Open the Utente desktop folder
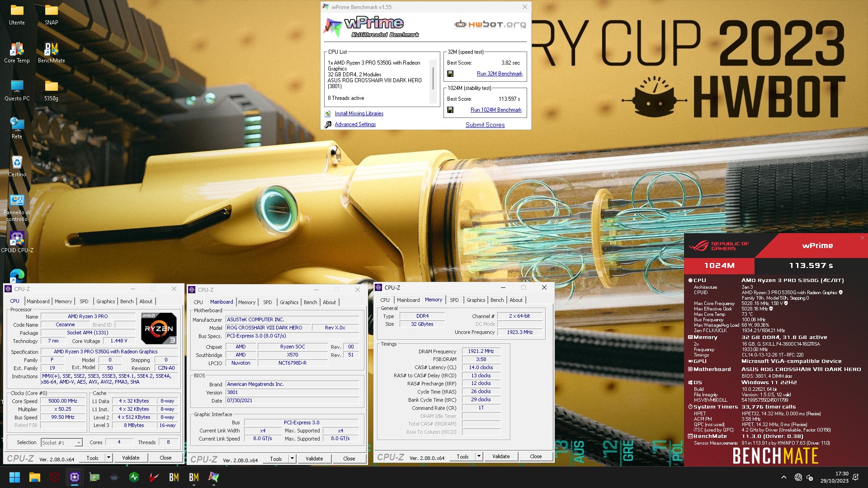The width and height of the screenshot is (868, 488). click(x=17, y=14)
